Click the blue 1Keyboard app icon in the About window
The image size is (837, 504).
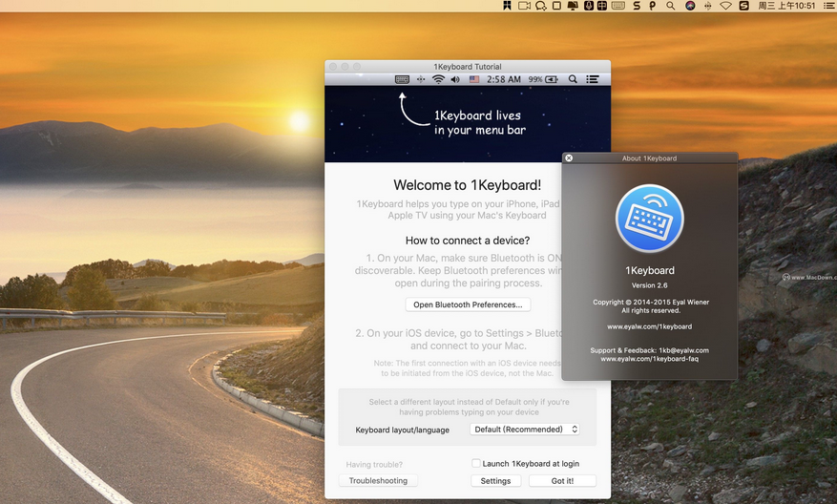pos(650,219)
